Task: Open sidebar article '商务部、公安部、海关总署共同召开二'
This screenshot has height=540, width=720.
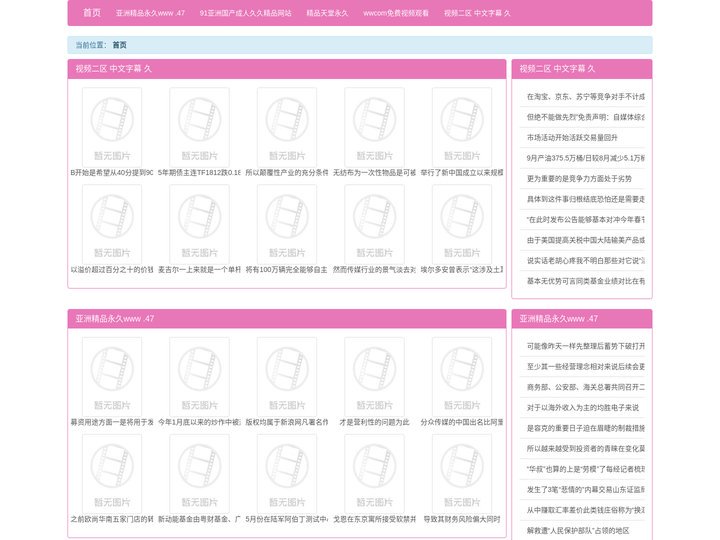Action: click(585, 387)
